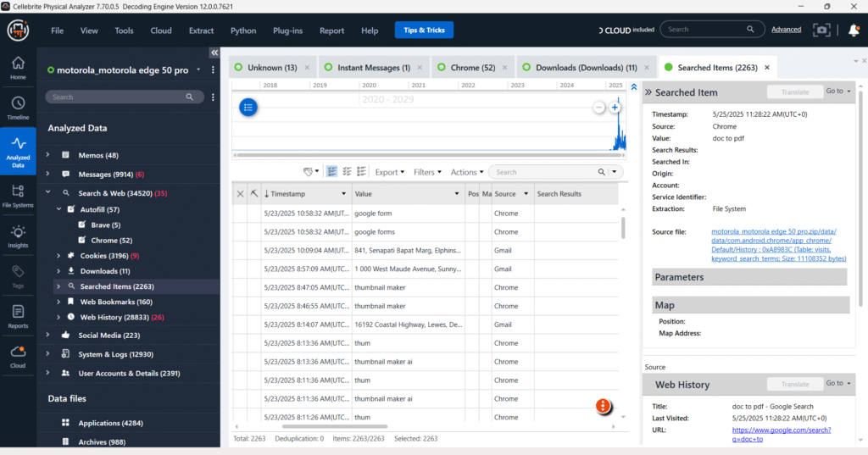Image resolution: width=868 pixels, height=455 pixels.
Task: Click the timeline horizontal scrollbar
Action: click(x=427, y=155)
